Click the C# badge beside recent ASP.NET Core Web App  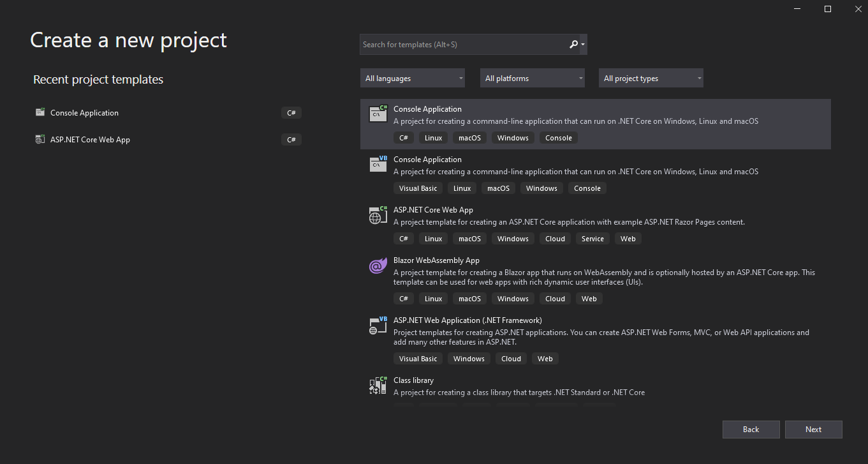click(291, 140)
